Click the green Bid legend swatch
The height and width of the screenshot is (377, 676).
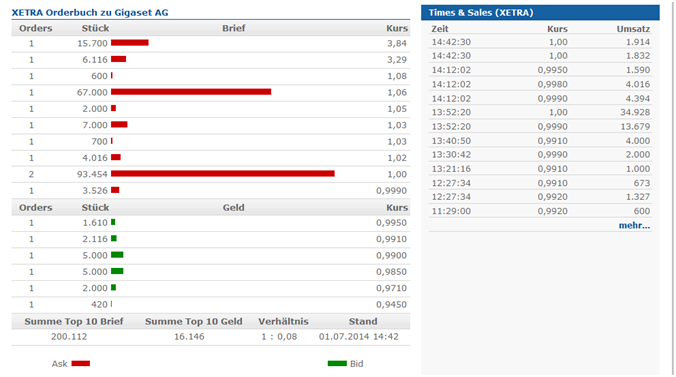coord(337,364)
